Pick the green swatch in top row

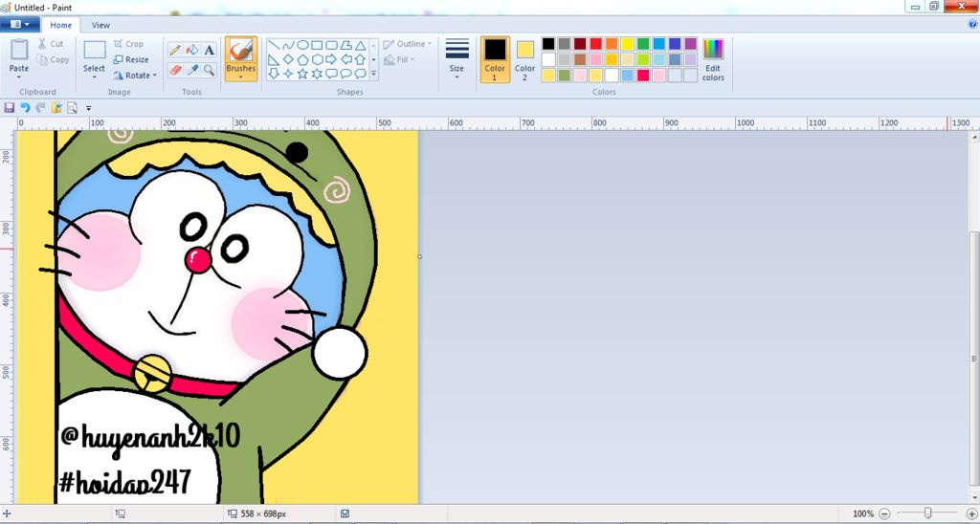pos(643,44)
